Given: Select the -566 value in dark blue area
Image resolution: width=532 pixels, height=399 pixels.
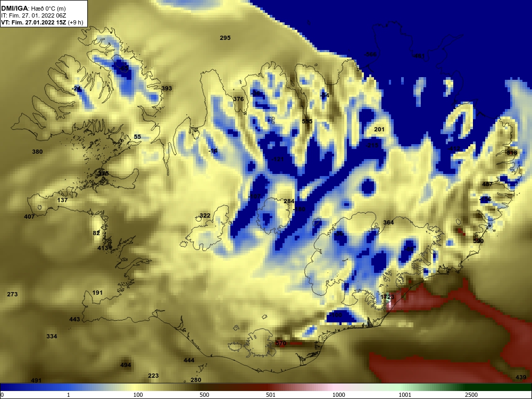Looking at the screenshot, I should (370, 54).
